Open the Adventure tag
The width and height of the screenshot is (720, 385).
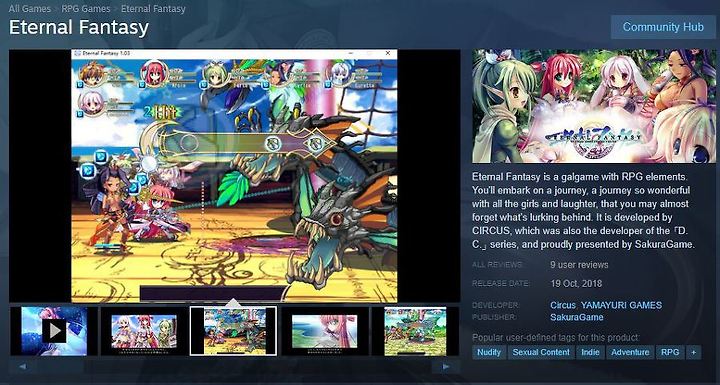coord(630,352)
